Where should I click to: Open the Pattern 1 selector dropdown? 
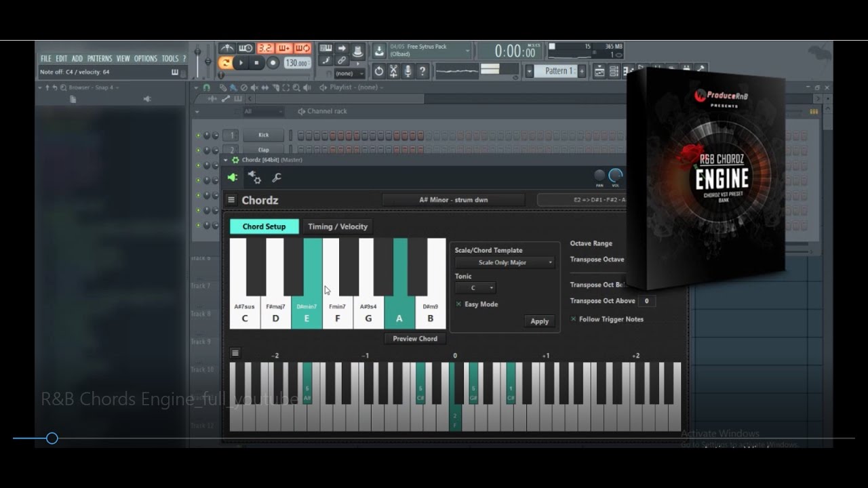pyautogui.click(x=556, y=71)
